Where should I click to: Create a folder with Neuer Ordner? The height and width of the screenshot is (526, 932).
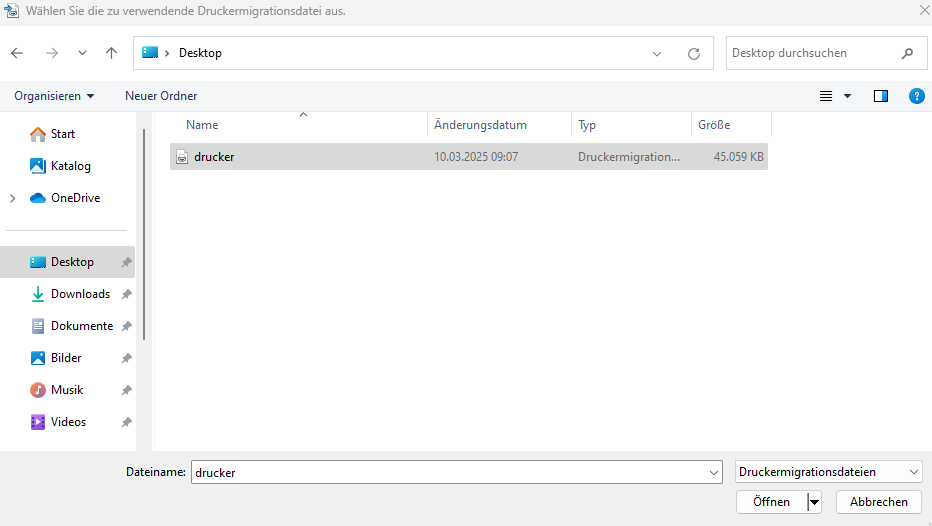(161, 96)
